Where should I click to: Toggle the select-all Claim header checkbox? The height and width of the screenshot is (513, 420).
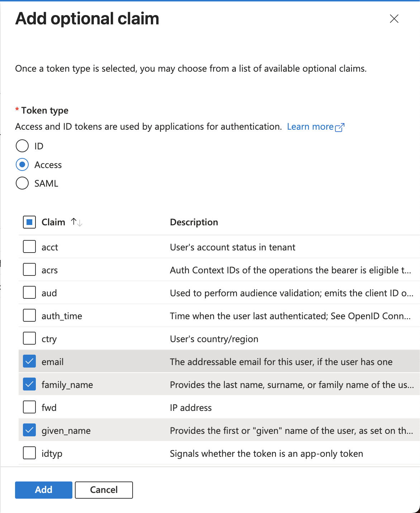coord(29,222)
